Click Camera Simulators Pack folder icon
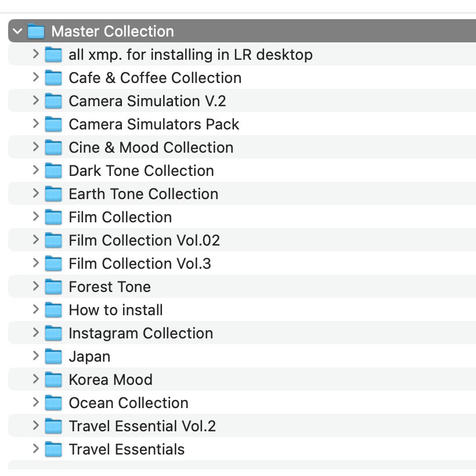This screenshot has width=476, height=476. (53, 124)
